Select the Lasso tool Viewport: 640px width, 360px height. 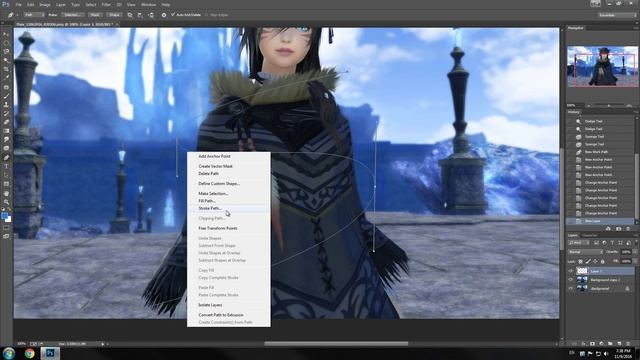tap(6, 51)
